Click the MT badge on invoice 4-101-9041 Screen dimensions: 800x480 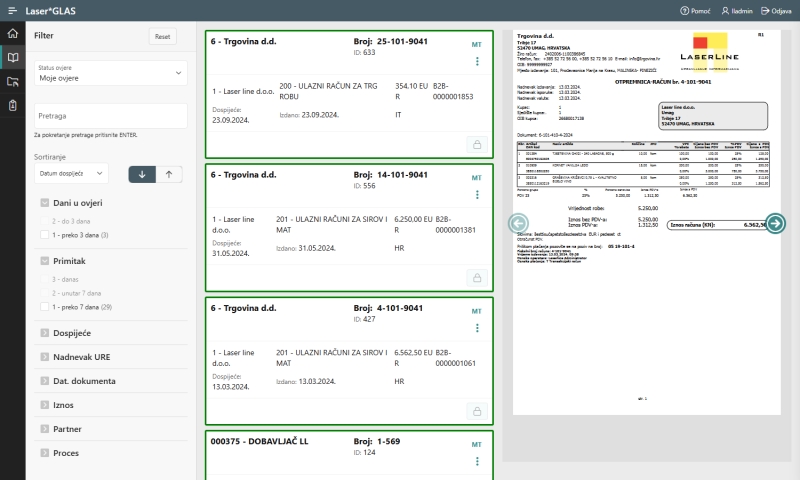(477, 311)
